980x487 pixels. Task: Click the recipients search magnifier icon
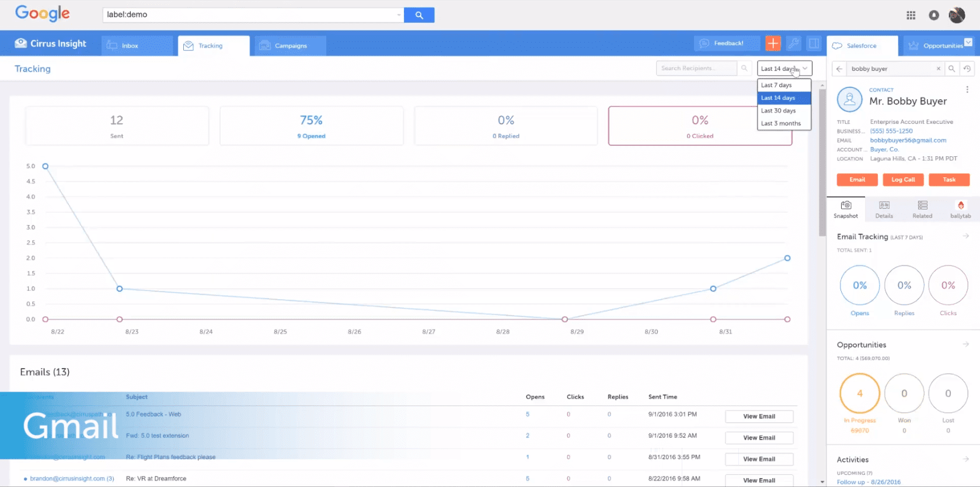pyautogui.click(x=744, y=68)
